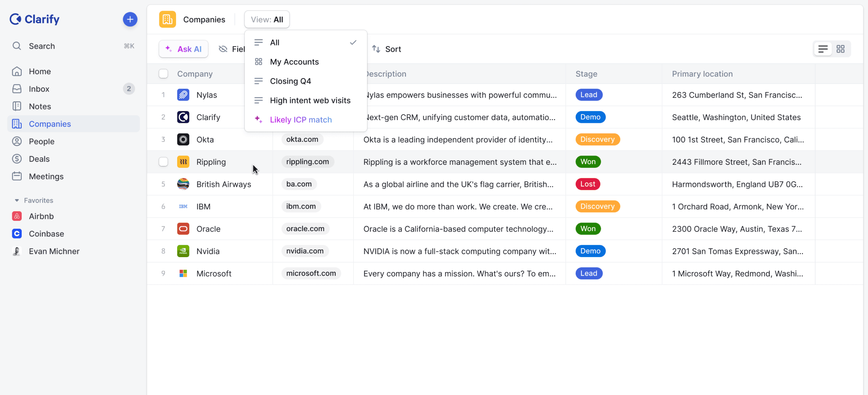The width and height of the screenshot is (868, 395).
Task: Check the Rippling row checkbox
Action: tap(163, 162)
